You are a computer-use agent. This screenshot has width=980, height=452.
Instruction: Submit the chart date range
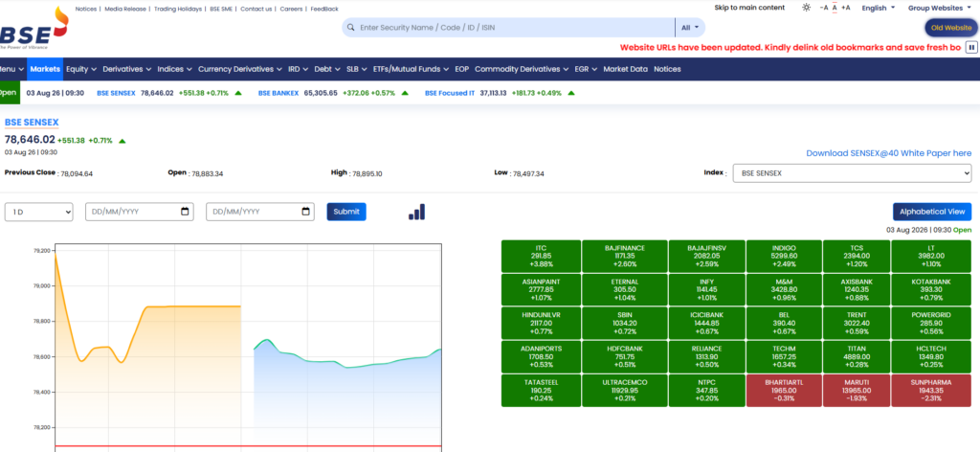[x=346, y=212]
